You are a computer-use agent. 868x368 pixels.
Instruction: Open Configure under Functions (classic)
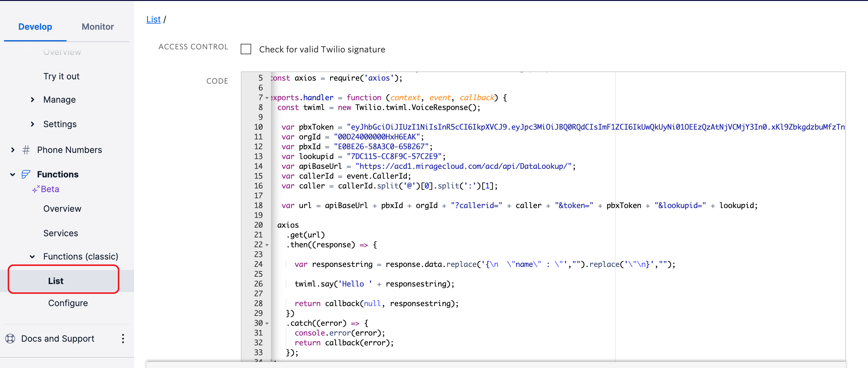pyautogui.click(x=68, y=303)
